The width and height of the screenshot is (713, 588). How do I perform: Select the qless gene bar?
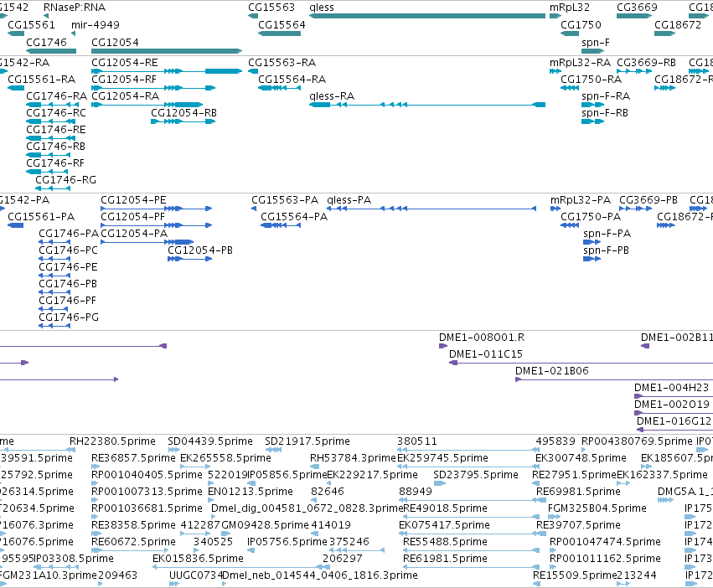(x=427, y=16)
